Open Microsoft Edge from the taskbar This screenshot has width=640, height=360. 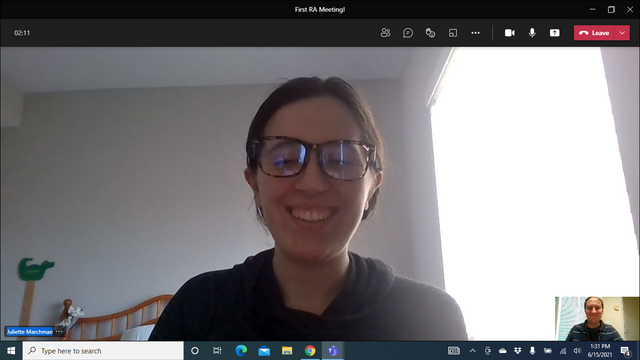click(x=241, y=351)
